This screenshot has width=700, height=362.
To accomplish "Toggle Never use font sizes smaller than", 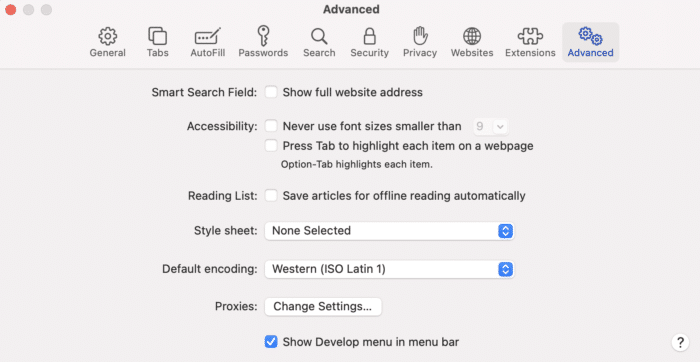I will (271, 126).
